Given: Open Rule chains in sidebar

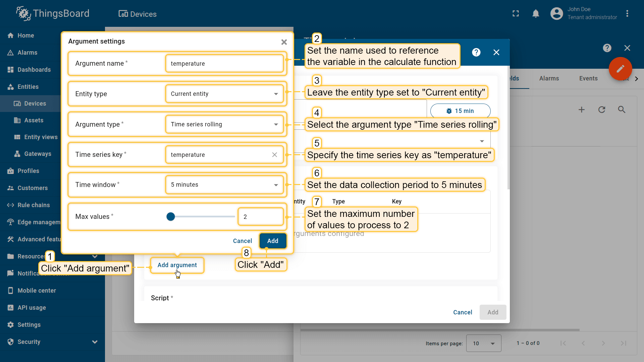Looking at the screenshot, I should coord(34,205).
